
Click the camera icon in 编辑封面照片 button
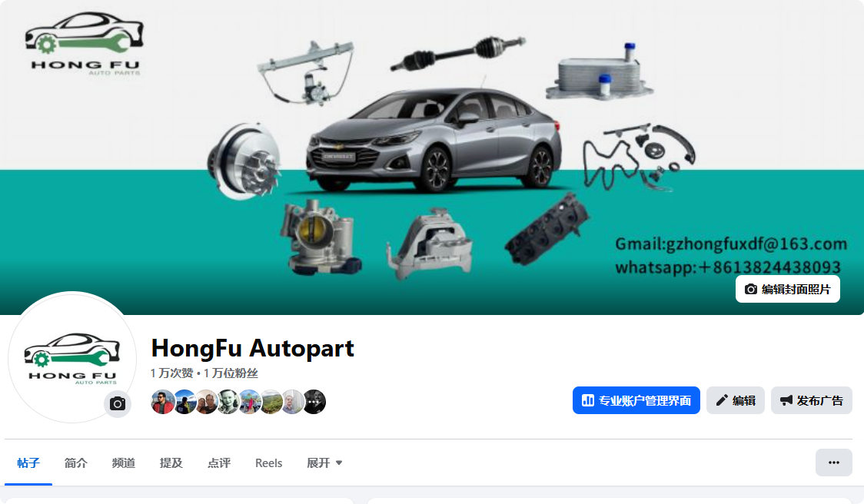point(750,289)
